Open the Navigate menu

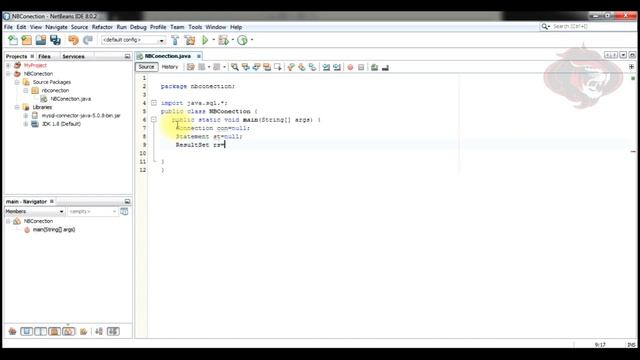pos(56,27)
